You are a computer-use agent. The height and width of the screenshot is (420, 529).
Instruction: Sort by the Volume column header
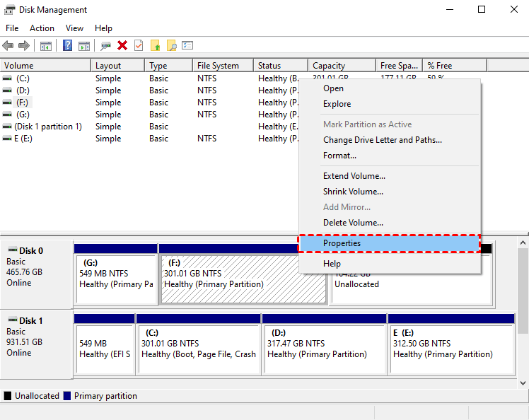click(x=42, y=66)
